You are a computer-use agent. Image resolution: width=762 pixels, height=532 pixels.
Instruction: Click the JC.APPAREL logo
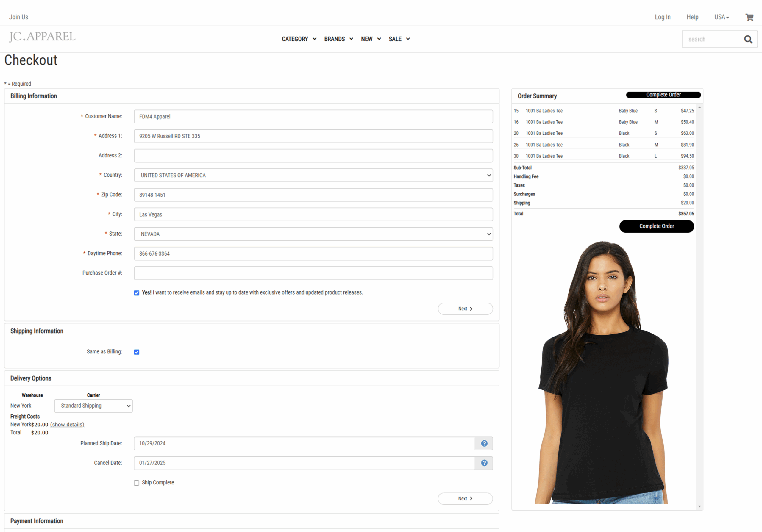coord(42,37)
